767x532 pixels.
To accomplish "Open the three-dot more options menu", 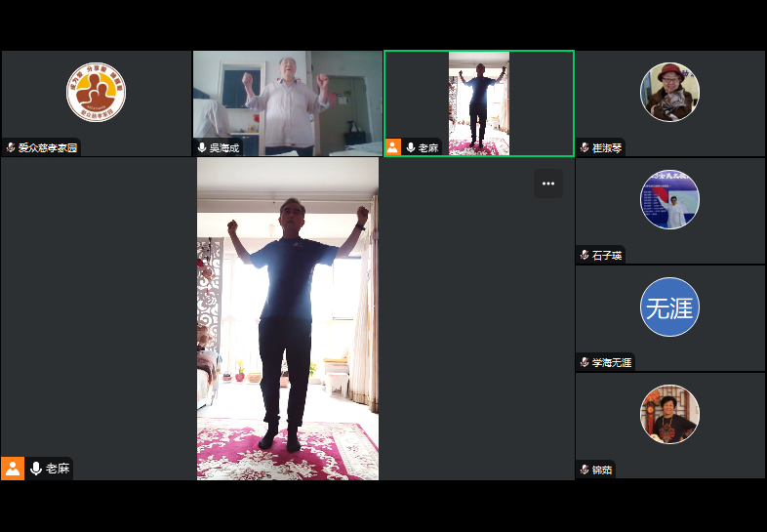I will tap(547, 184).
